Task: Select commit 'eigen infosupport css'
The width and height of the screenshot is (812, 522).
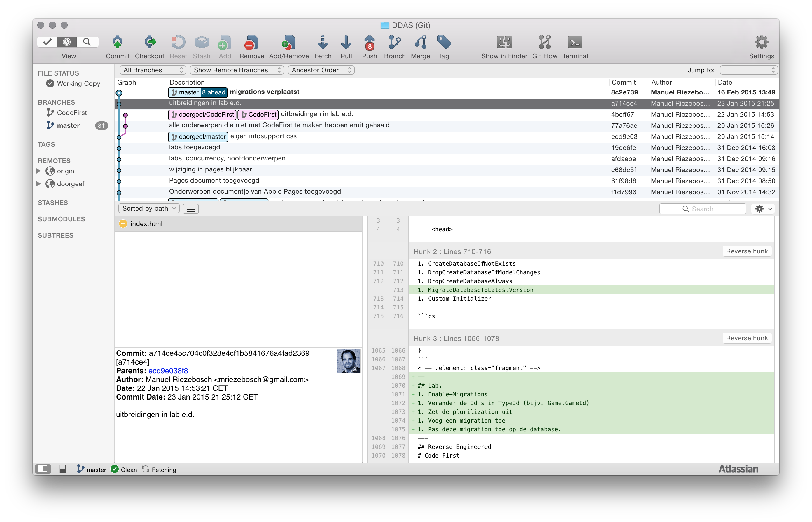Action: pos(447,136)
